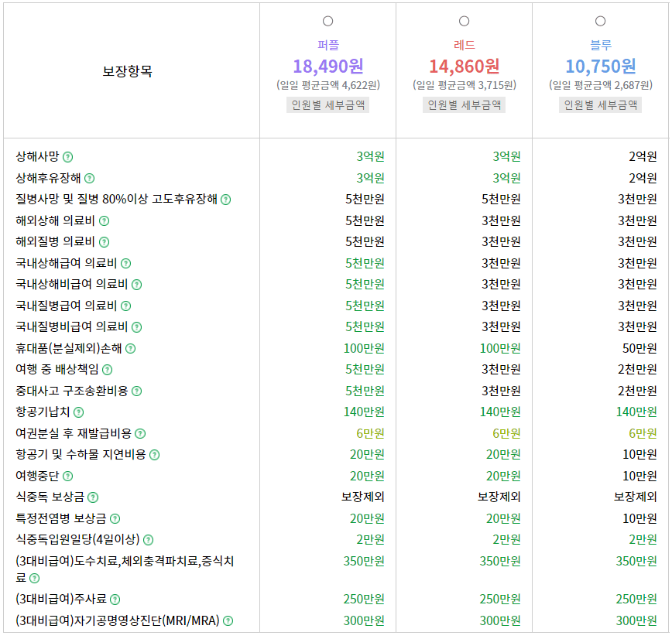View explanation for 식중독 보상금
The height and width of the screenshot is (639, 672).
click(x=93, y=497)
